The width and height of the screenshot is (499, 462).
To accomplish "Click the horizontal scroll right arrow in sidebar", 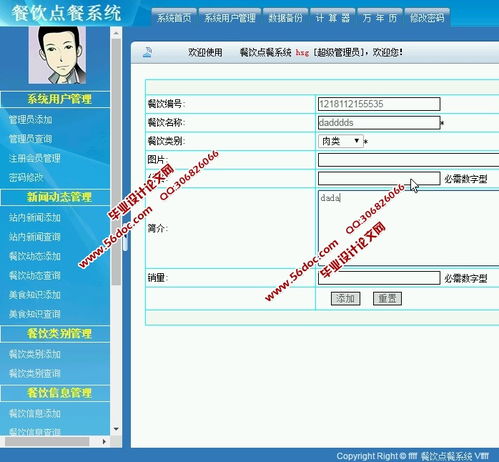I will click(104, 441).
